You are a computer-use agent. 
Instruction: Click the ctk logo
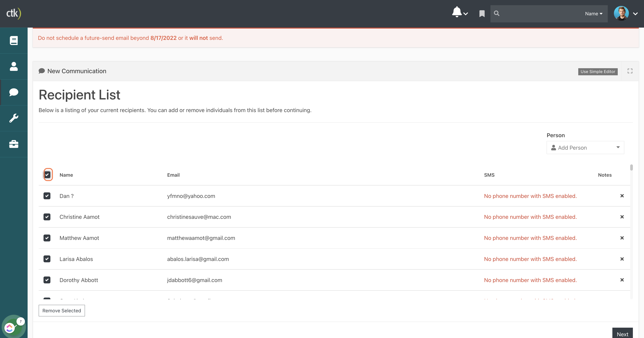click(x=14, y=13)
